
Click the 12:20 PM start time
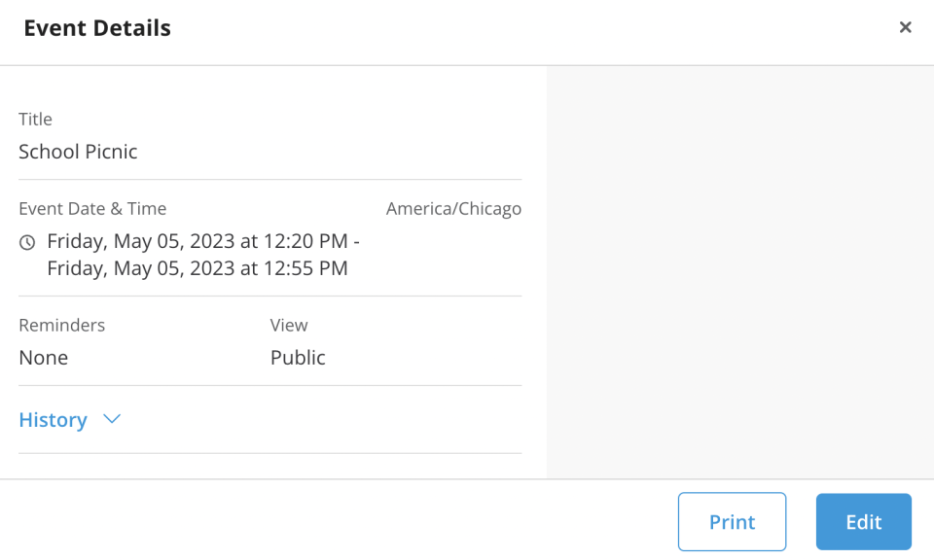[x=305, y=241]
